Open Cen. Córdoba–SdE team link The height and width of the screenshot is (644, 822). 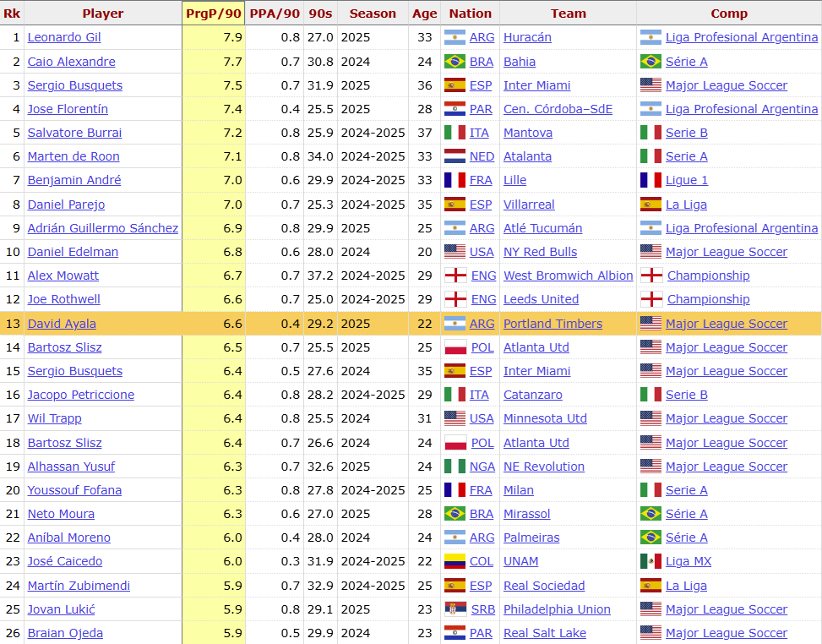(x=558, y=108)
